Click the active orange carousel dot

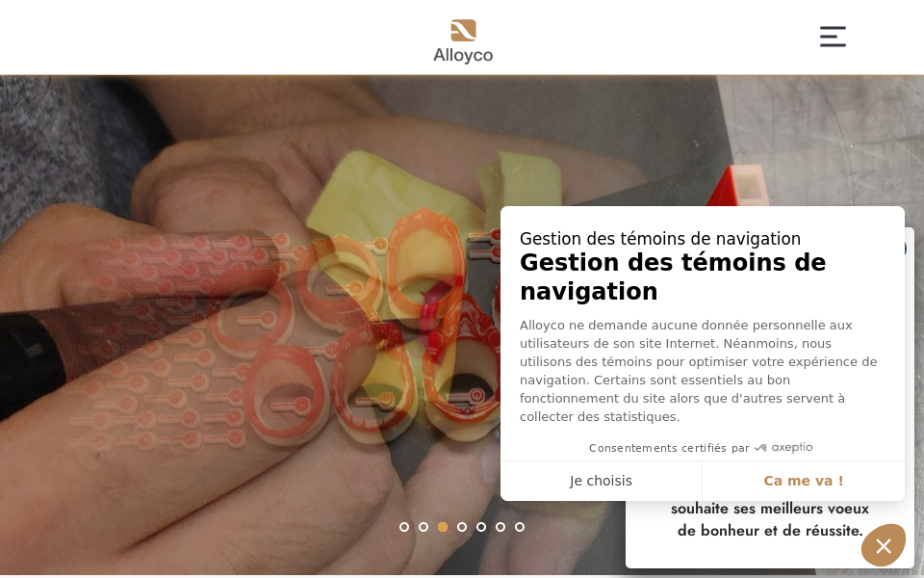coord(443,527)
